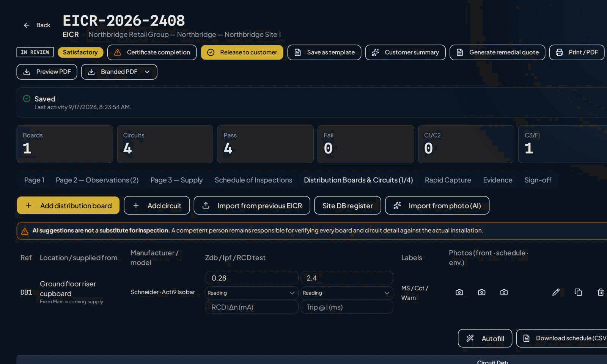Click the Trip @ I (ms) field

coord(347,307)
